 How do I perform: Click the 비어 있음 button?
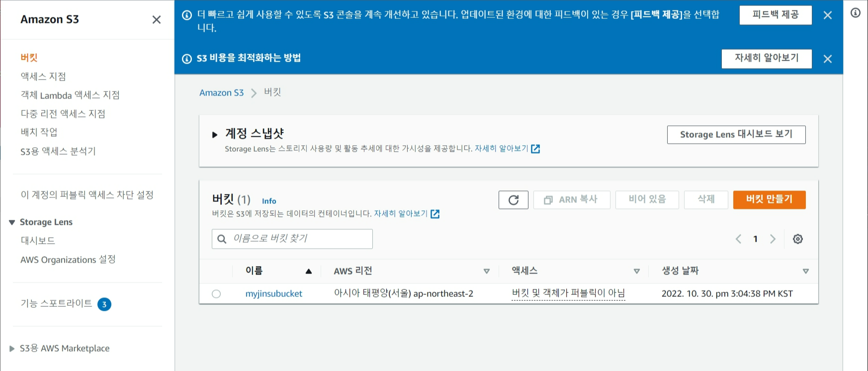pyautogui.click(x=647, y=200)
